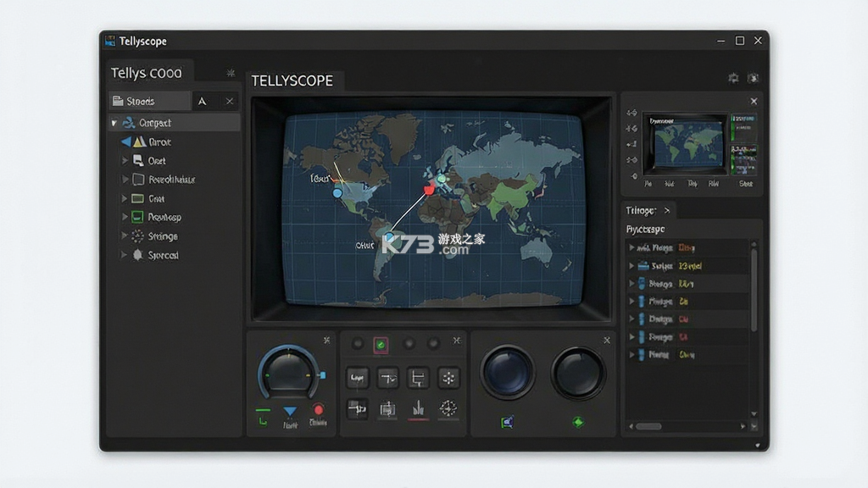868x488 pixels.
Task: Click the camera-like icon beside the gear
Action: click(x=753, y=78)
